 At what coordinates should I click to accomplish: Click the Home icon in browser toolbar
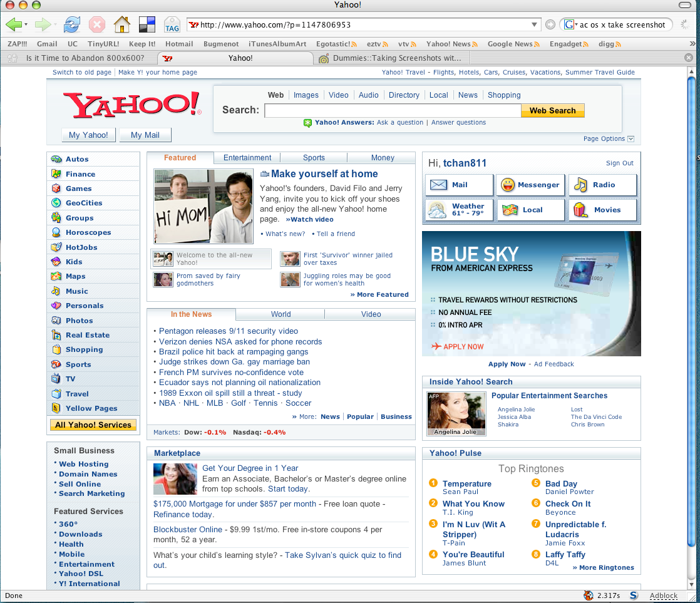pos(121,24)
